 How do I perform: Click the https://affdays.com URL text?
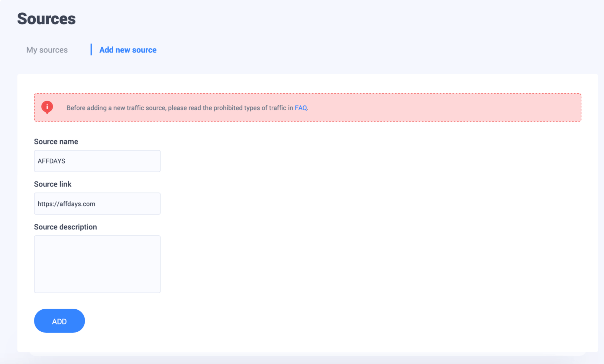66,204
